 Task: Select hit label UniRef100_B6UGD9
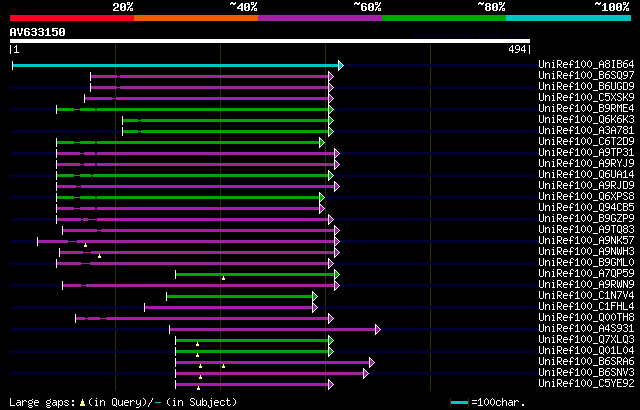(x=586, y=86)
